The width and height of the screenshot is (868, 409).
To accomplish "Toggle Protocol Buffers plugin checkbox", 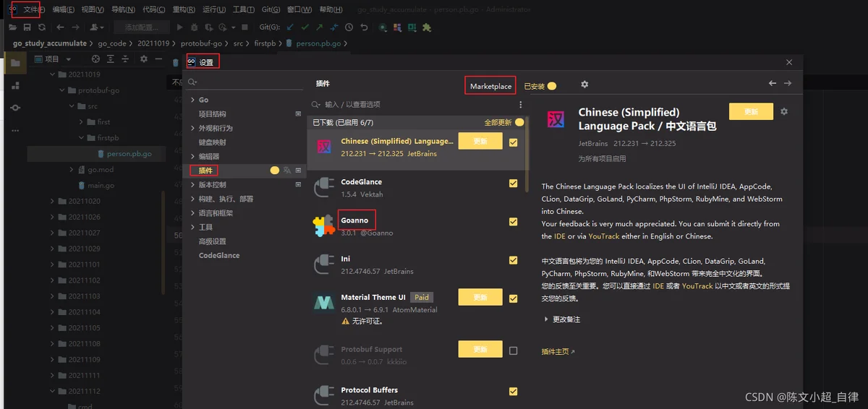I will (514, 392).
